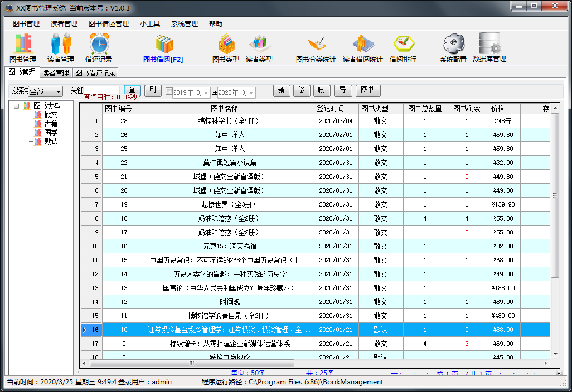The width and height of the screenshot is (572, 392).
Task: Open the 图书借还管理 menu
Action: (109, 24)
